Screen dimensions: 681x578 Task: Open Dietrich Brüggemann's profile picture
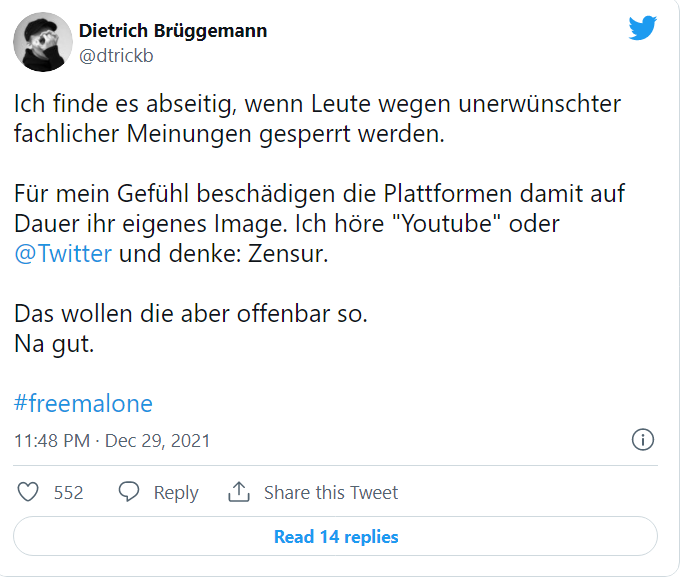tap(43, 42)
